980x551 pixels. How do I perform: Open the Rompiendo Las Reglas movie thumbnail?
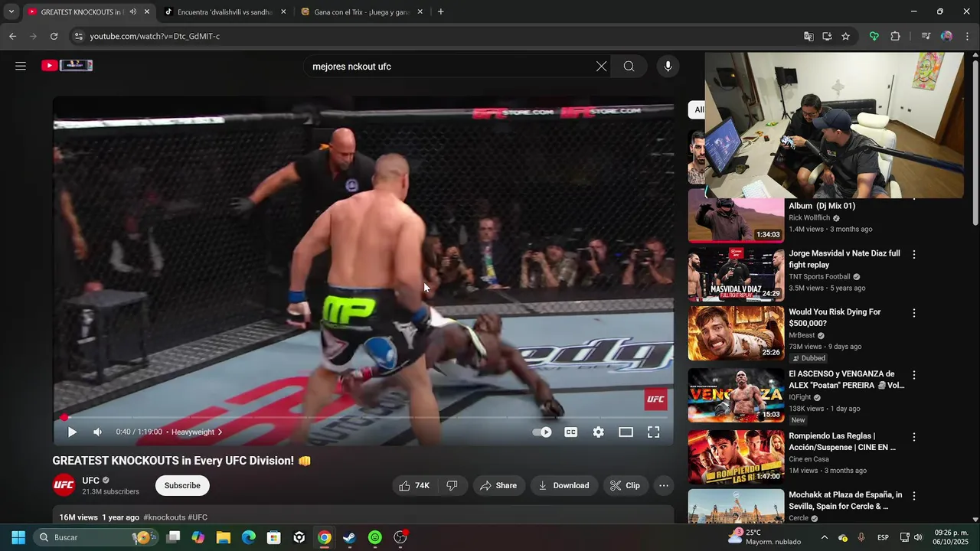click(x=736, y=457)
